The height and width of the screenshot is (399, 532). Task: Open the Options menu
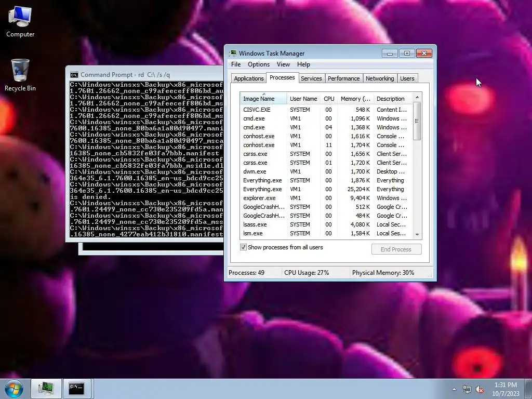pyautogui.click(x=259, y=64)
